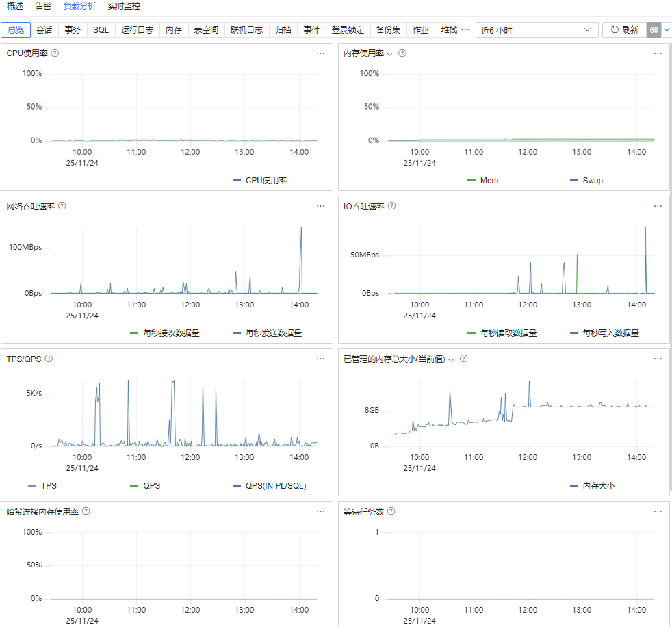Toggle QPS(IN PL/SQL) legend series
This screenshot has height=629, width=672.
tap(270, 486)
